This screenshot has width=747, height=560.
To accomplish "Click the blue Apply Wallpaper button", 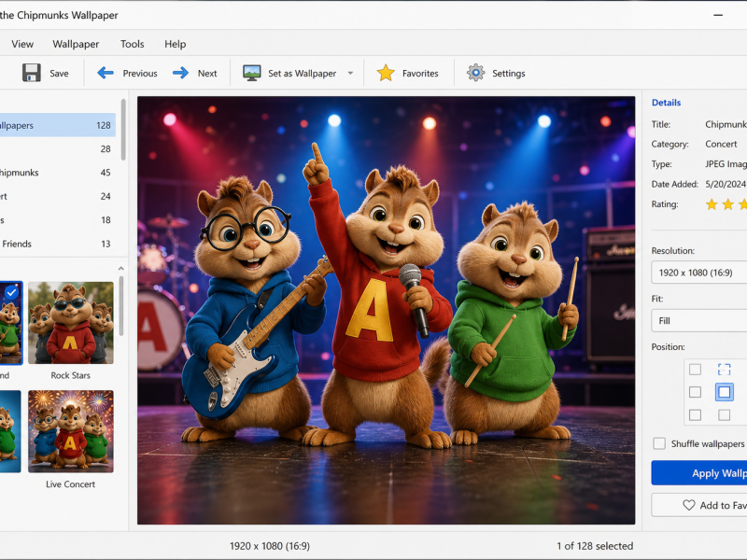I will 698,473.
